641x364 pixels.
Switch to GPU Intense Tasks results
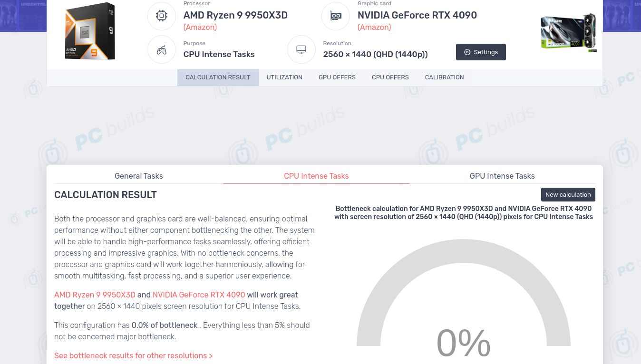pyautogui.click(x=502, y=176)
